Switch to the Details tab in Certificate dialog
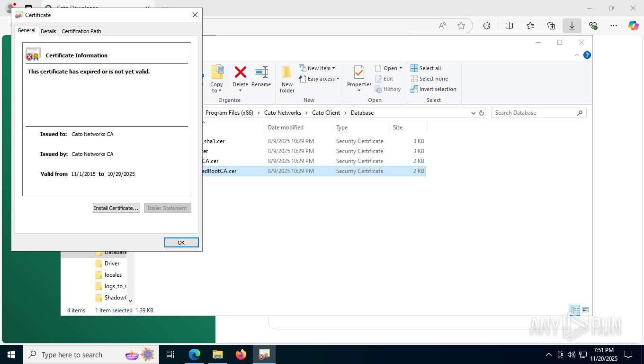Image resolution: width=644 pixels, height=364 pixels. pyautogui.click(x=48, y=31)
